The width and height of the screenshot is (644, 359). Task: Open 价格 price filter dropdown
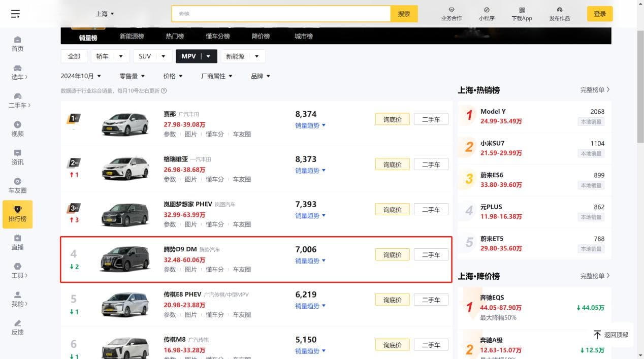click(173, 76)
